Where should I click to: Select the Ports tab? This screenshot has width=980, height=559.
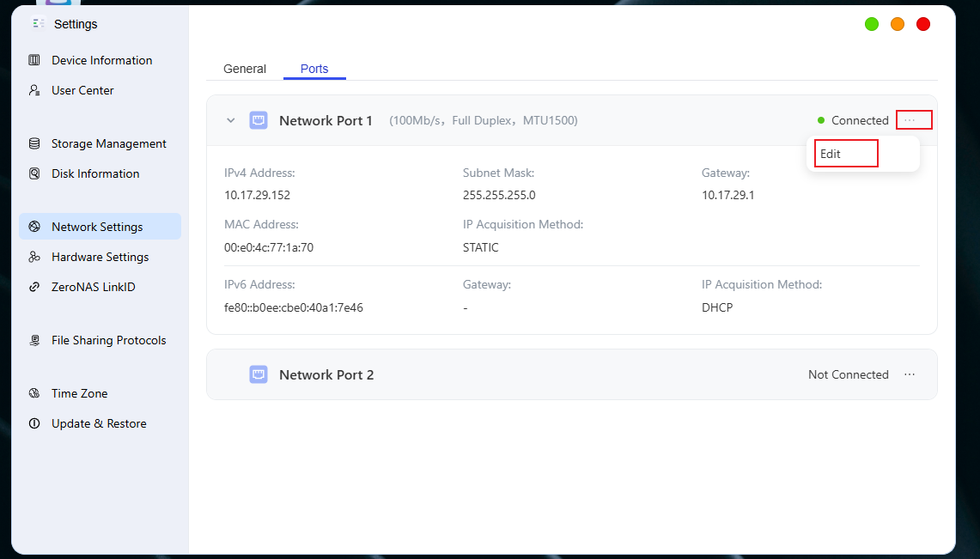[x=314, y=69]
